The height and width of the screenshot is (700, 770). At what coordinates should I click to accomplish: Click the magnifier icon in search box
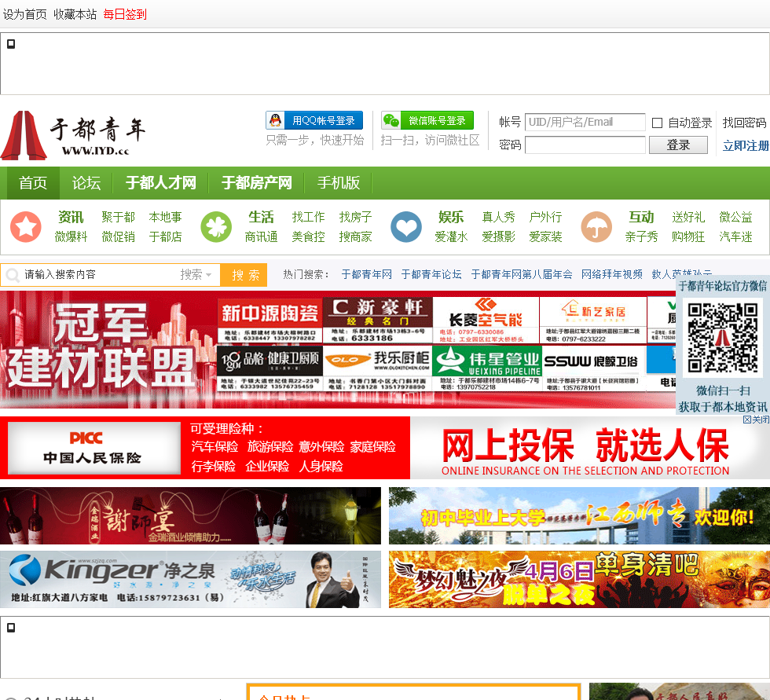point(13,275)
